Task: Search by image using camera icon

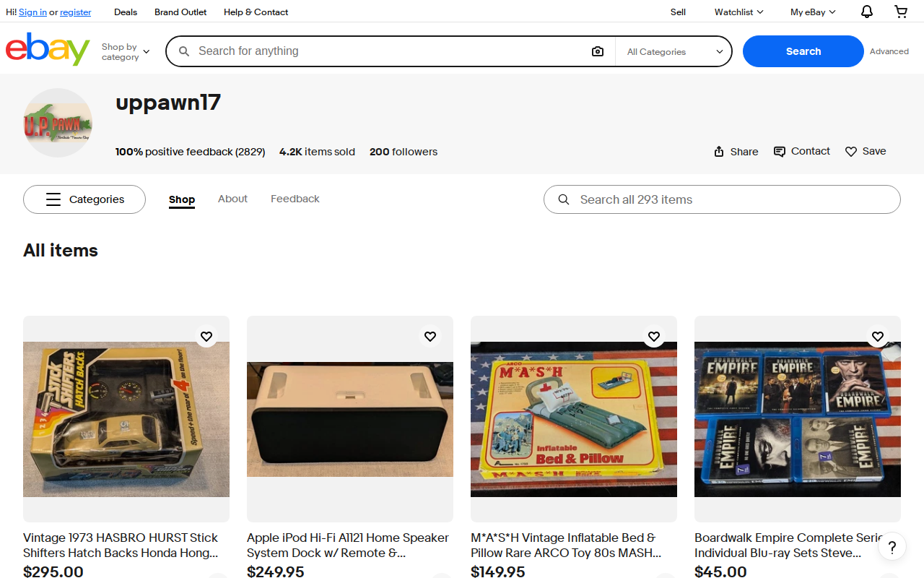Action: (x=597, y=51)
